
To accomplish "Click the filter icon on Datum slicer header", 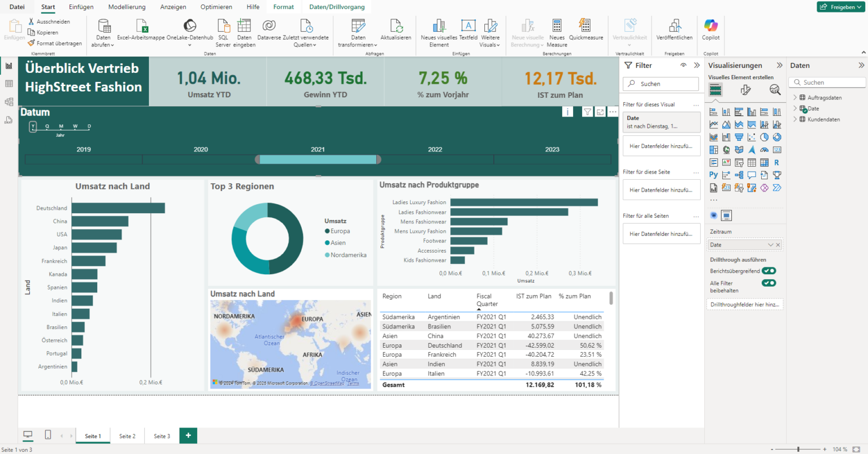I will (x=588, y=112).
